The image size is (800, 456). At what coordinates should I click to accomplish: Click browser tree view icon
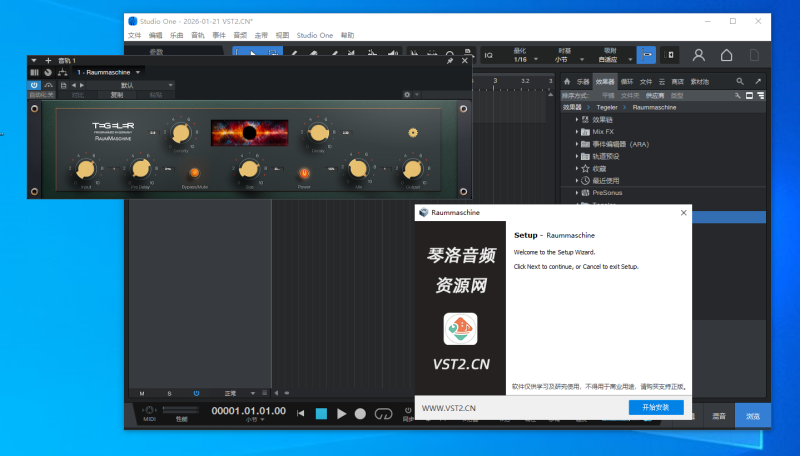point(761,95)
